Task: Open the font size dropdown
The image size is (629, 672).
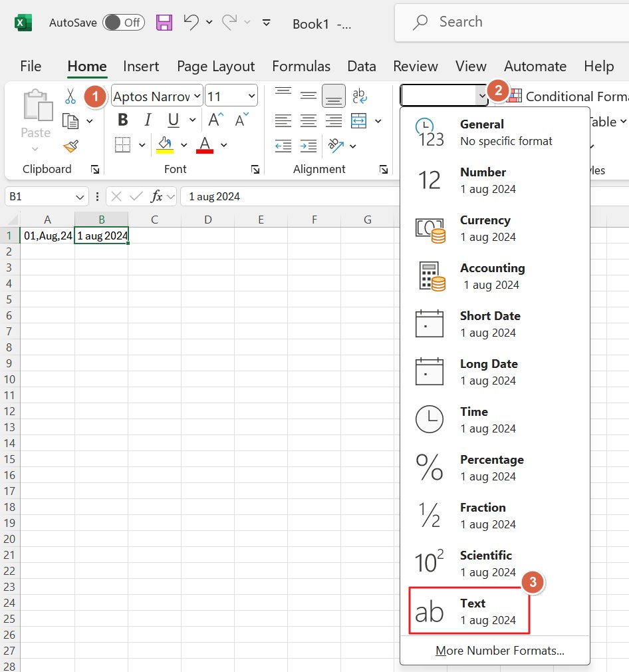Action: pyautogui.click(x=251, y=96)
